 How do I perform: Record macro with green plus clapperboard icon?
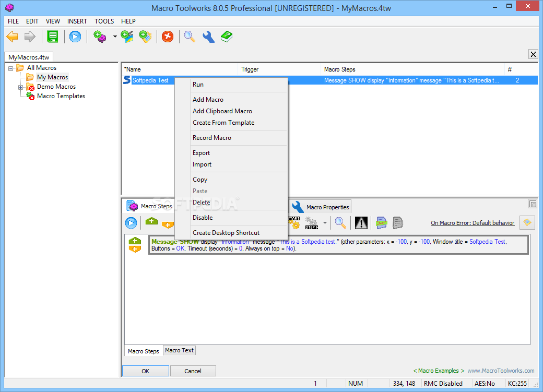(x=127, y=37)
